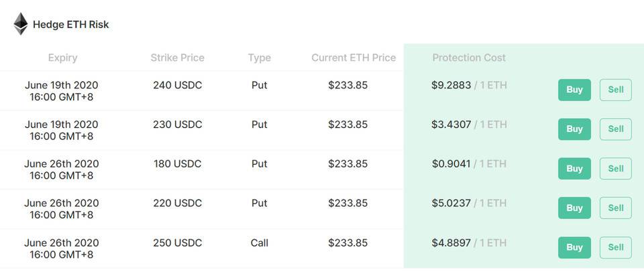Viewport: 644px width, 280px height.
Task: Buy the 230 USDC put option
Action: coord(574,129)
